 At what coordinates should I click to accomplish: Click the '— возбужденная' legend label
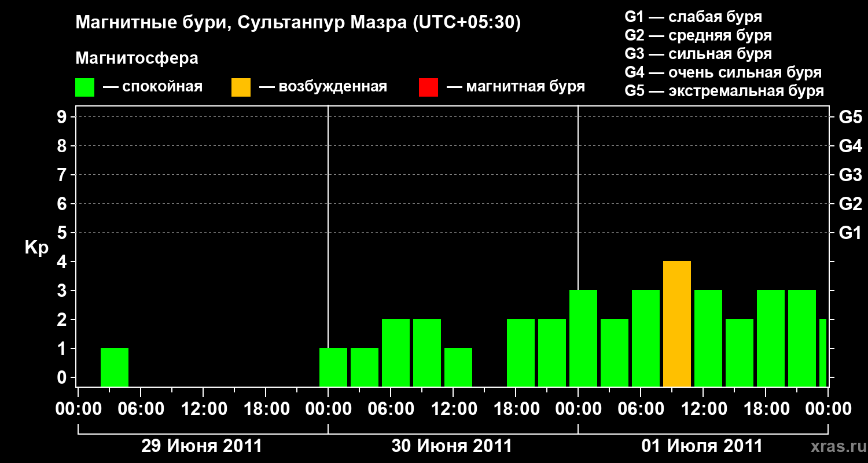(x=323, y=87)
